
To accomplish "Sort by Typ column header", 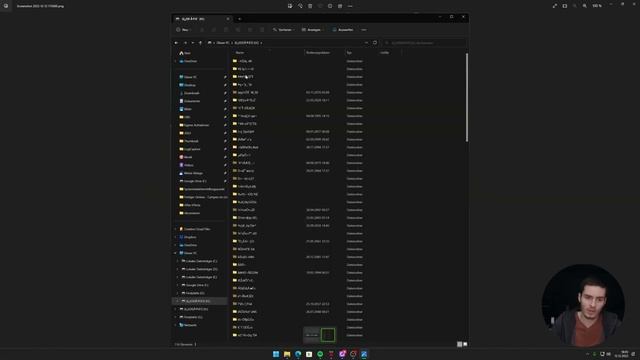I will tap(349, 53).
